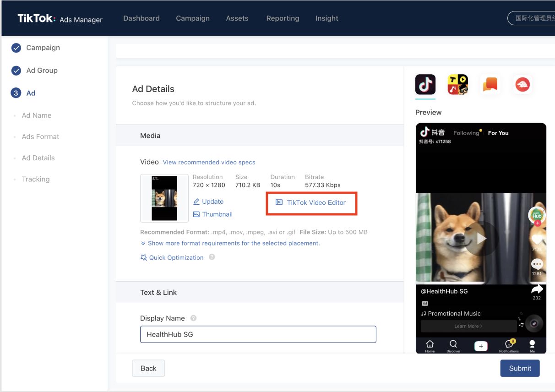The height and width of the screenshot is (392, 555).
Task: Click the Display Name help question icon
Action: 193,318
